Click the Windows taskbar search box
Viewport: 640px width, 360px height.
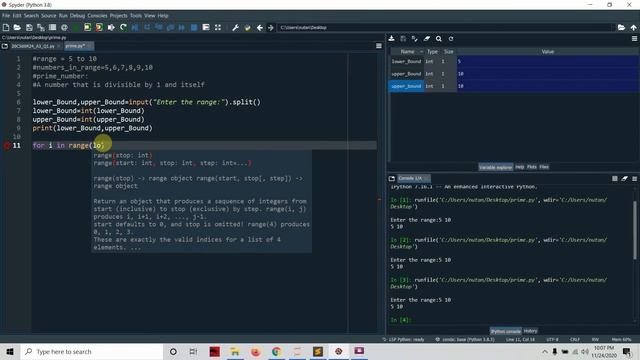tap(92, 351)
